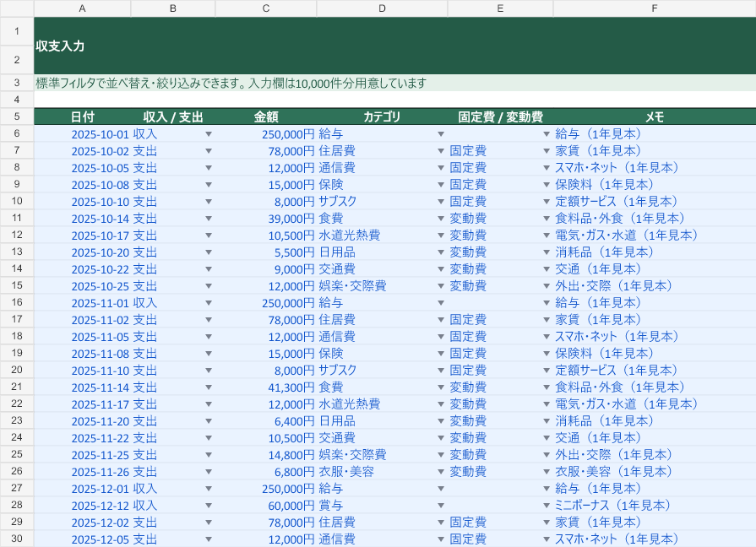Screen dimensions: 756x547
Task: Select memo 電気・ガス・水道 in row 12
Action: [x=655, y=236]
